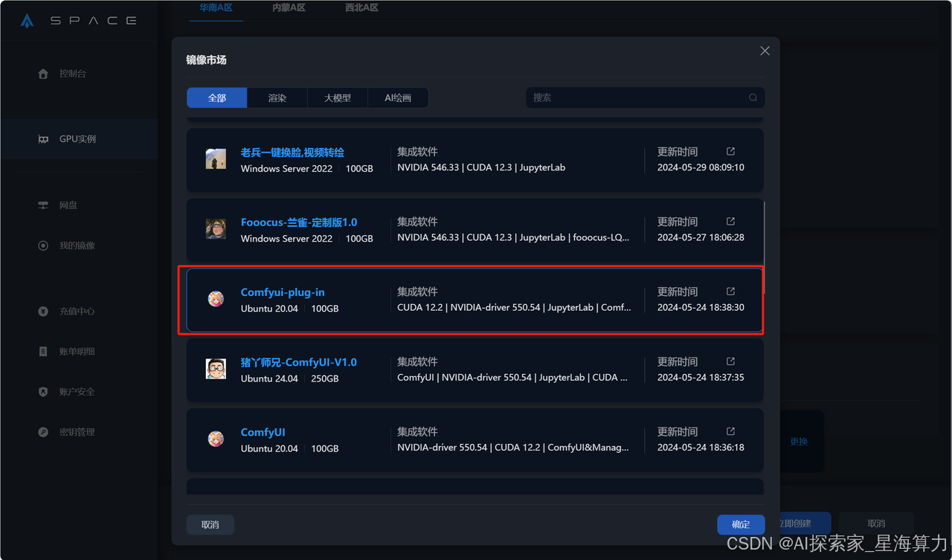The height and width of the screenshot is (560, 952).
Task: Click software text NVIDIA 546.33 for 老兵一键换脸
Action: (481, 167)
